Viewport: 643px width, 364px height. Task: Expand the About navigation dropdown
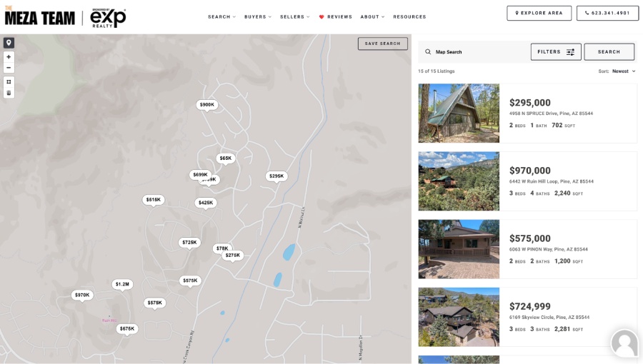coord(372,16)
